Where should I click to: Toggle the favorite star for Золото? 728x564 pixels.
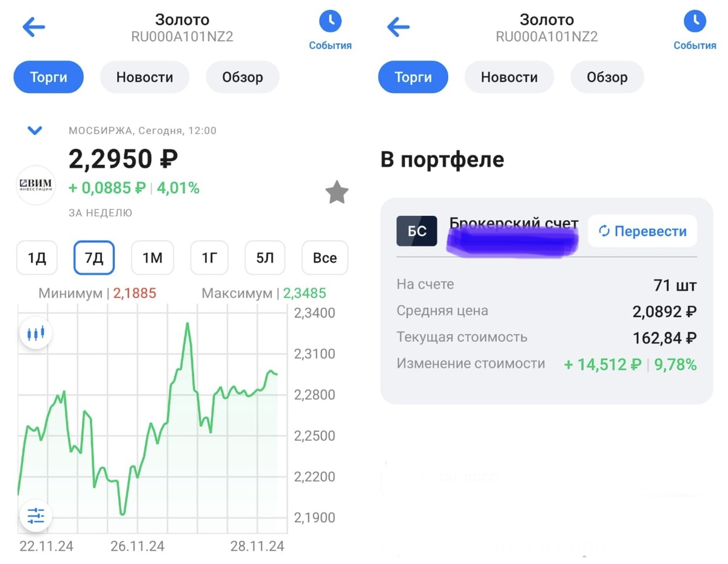(x=337, y=192)
